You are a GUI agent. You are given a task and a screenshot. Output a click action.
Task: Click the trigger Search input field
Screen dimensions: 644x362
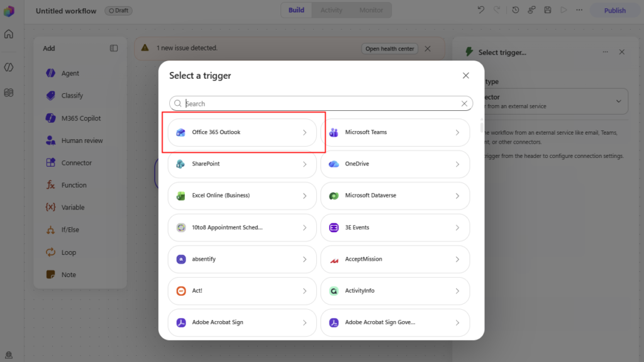(321, 103)
